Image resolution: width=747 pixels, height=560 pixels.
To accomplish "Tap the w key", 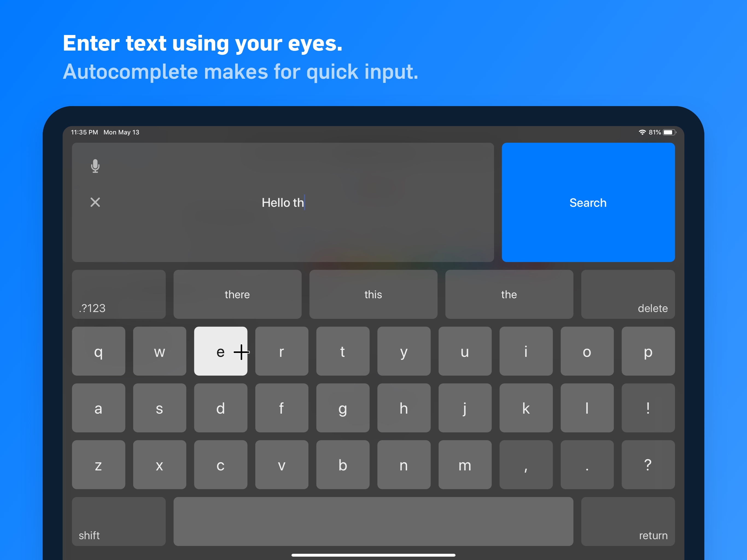I will click(x=159, y=351).
